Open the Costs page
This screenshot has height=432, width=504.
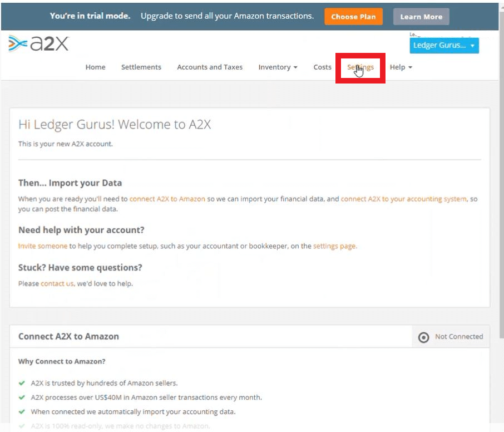point(323,67)
